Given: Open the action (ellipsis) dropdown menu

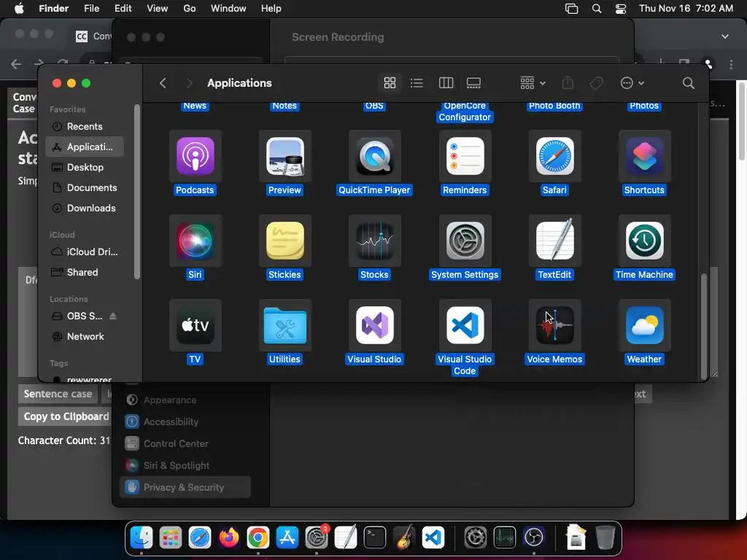Looking at the screenshot, I should [x=632, y=83].
